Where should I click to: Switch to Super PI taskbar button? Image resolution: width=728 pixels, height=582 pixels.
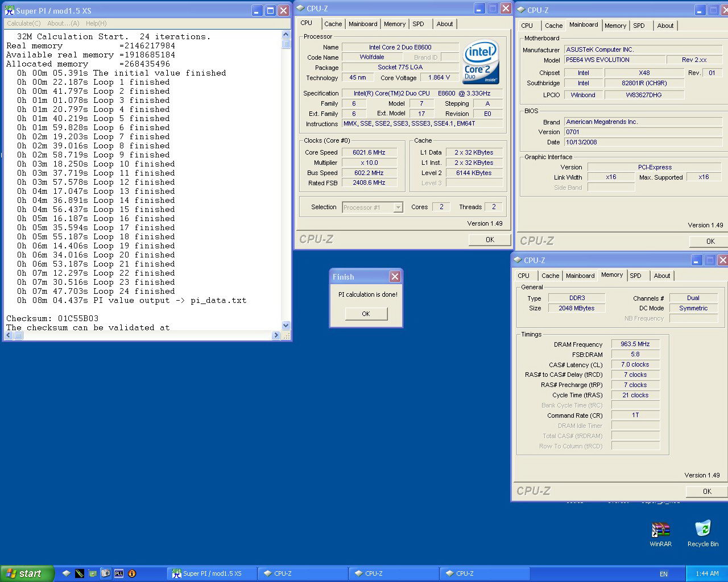coord(212,573)
